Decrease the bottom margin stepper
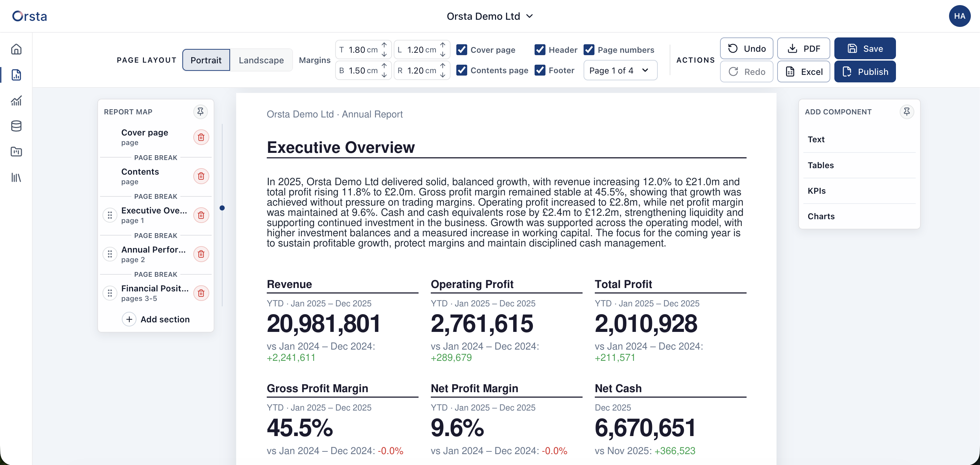 pyautogui.click(x=384, y=75)
